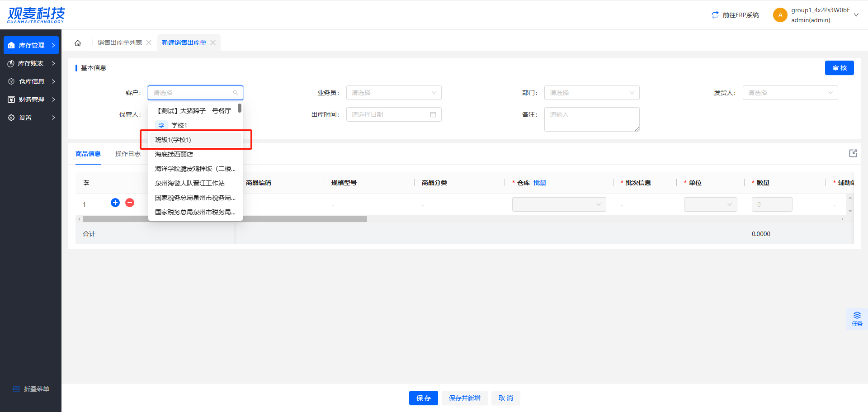The width and height of the screenshot is (868, 412).
Task: Close the 新建销售出库单 tab
Action: 213,43
